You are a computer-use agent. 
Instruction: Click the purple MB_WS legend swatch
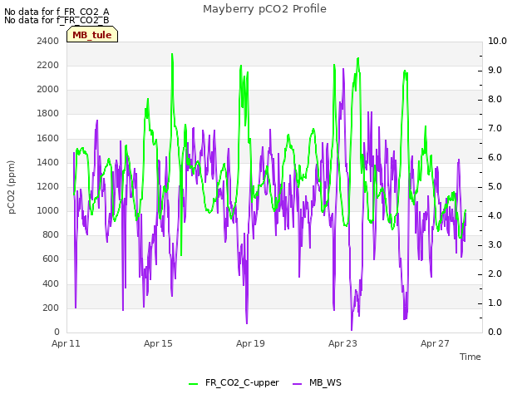coord(297,384)
